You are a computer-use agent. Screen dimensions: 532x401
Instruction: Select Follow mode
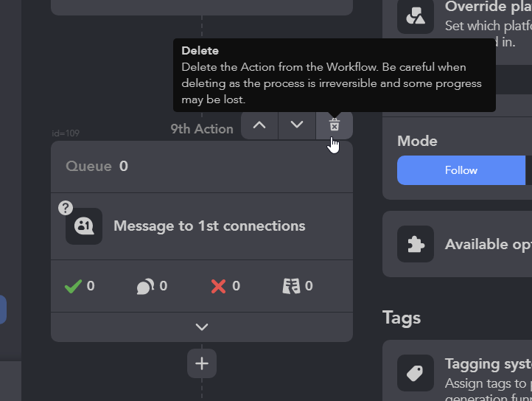click(x=461, y=170)
